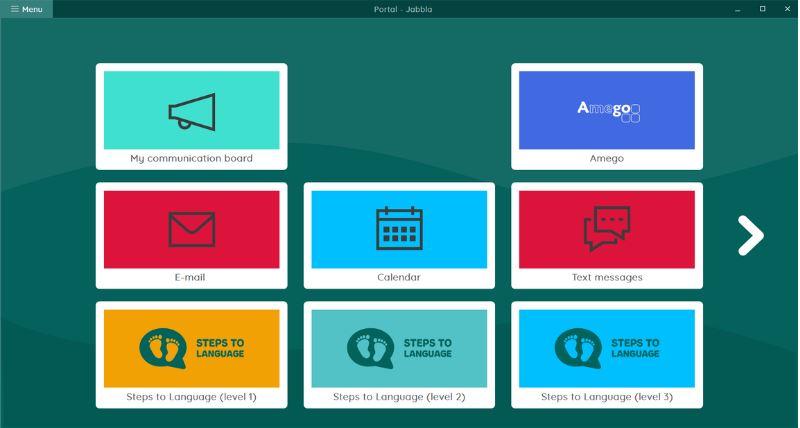The image size is (800, 428).
Task: Choose "Steps to Language (level 3)" label
Action: click(607, 397)
